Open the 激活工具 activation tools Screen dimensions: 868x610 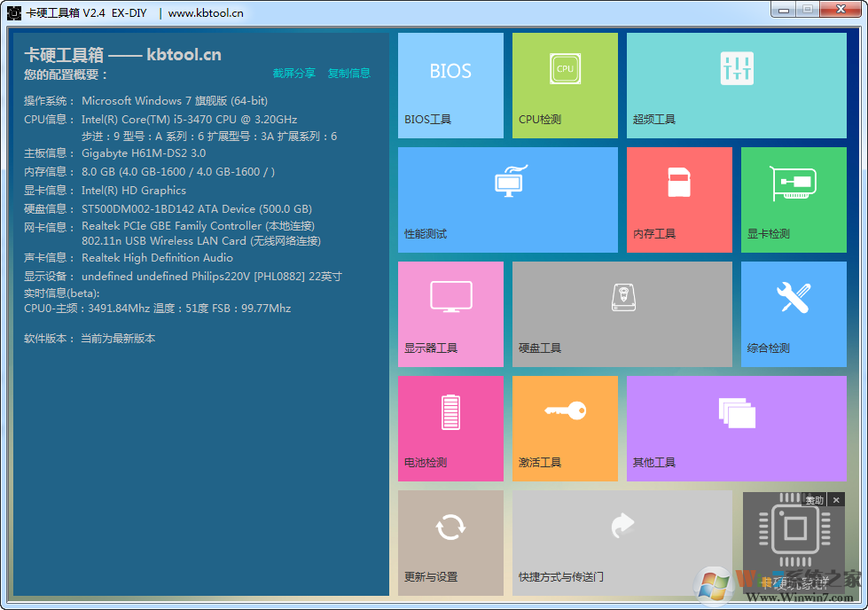[x=565, y=428]
